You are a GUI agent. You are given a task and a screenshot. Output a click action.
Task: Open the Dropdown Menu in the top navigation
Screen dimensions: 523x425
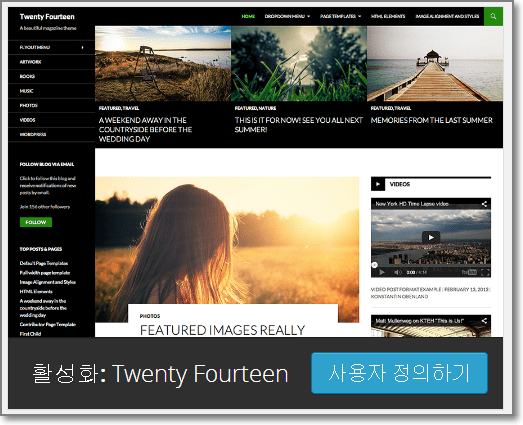click(287, 16)
